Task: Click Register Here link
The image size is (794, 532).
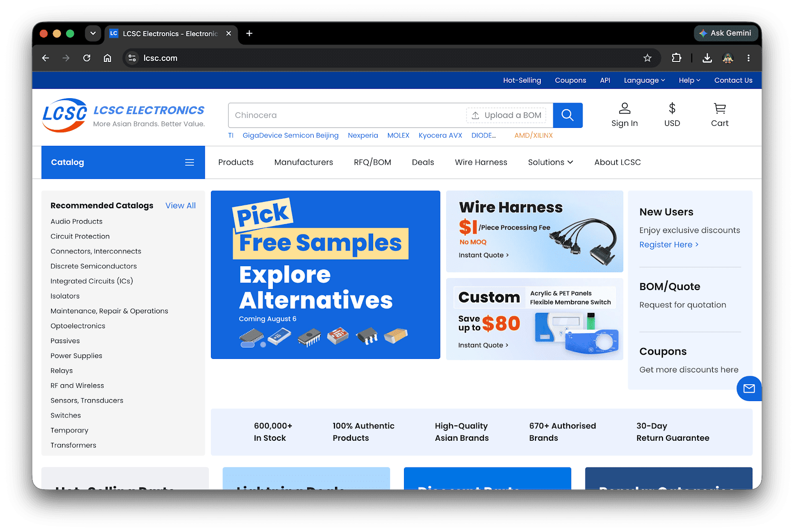Action: pos(668,244)
